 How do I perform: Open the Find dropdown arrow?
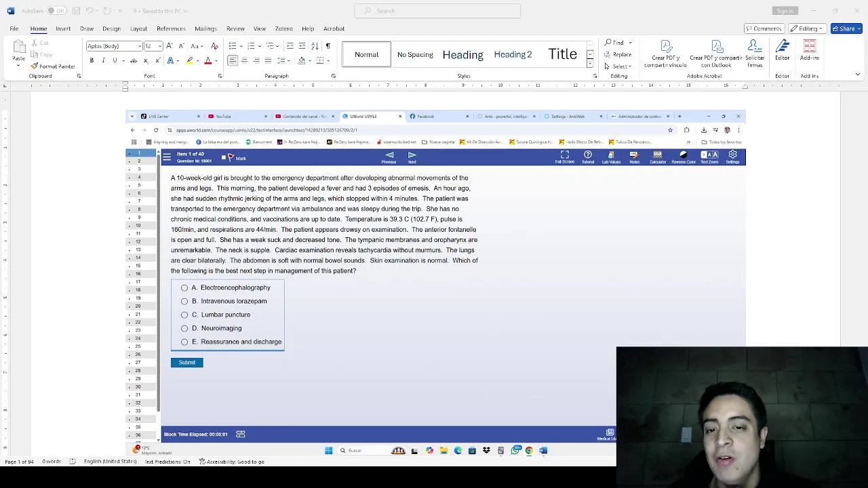631,43
